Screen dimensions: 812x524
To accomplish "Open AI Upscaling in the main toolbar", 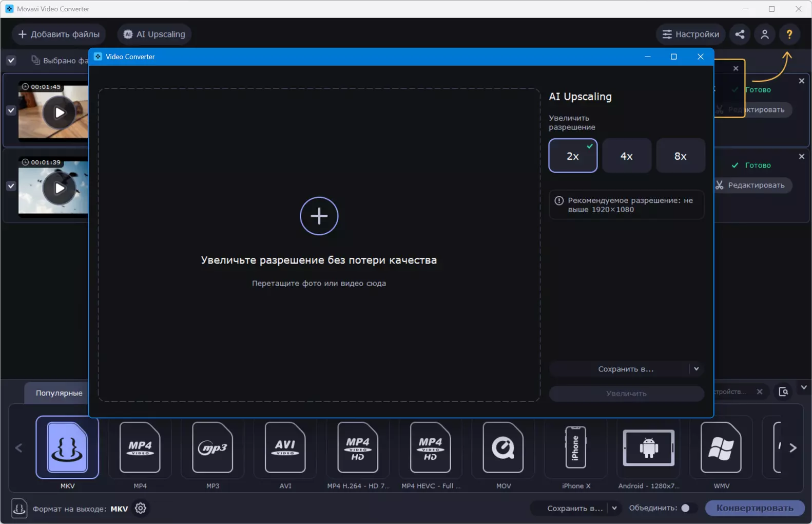I will 154,34.
